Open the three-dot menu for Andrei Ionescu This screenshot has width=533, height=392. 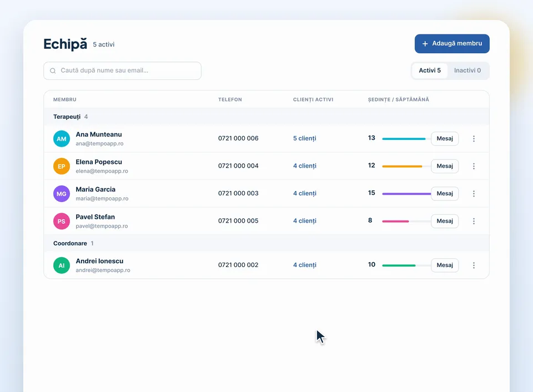point(474,265)
